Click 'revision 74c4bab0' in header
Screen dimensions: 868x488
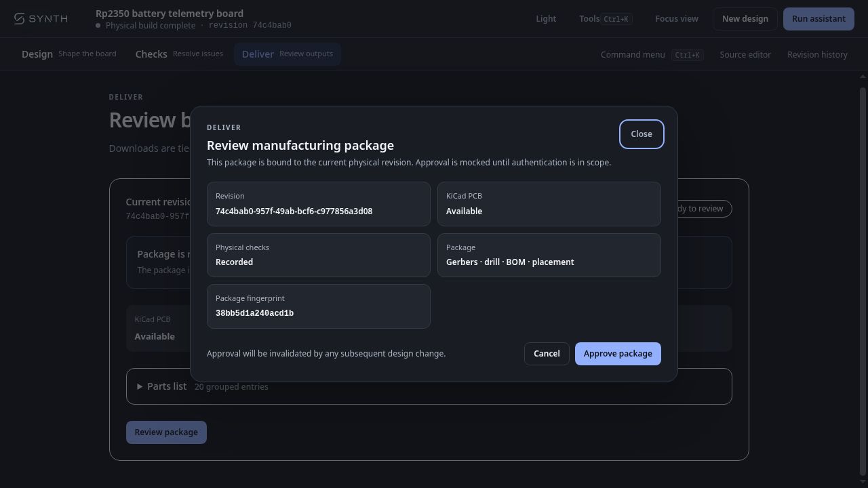(x=250, y=25)
